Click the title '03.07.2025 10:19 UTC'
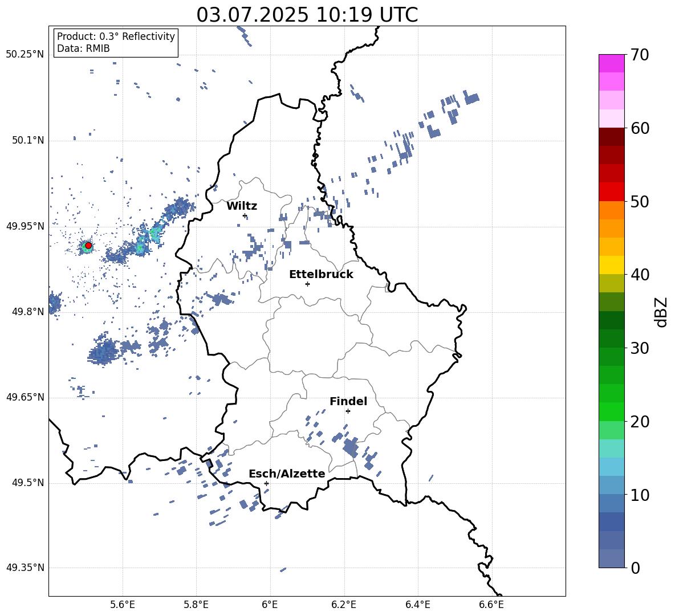The height and width of the screenshot is (616, 675). click(307, 15)
